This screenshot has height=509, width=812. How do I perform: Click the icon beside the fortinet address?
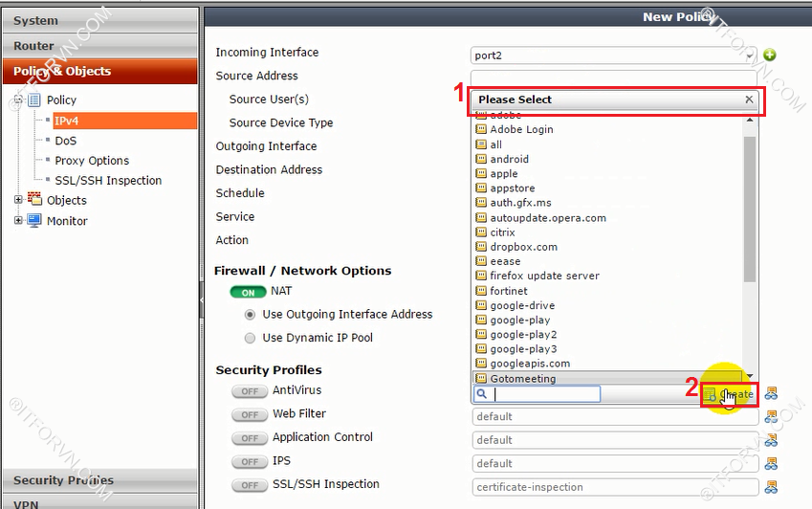pos(481,291)
